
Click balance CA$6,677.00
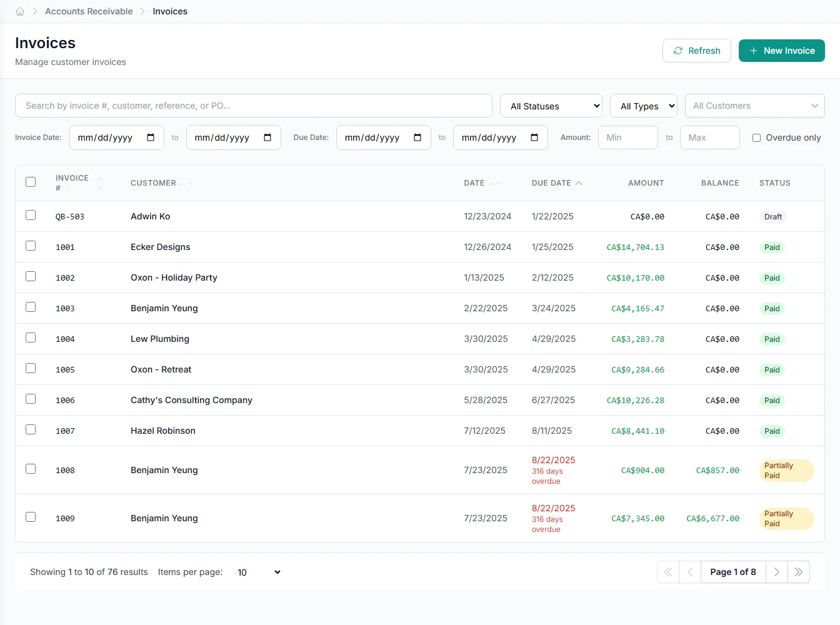pyautogui.click(x=712, y=519)
